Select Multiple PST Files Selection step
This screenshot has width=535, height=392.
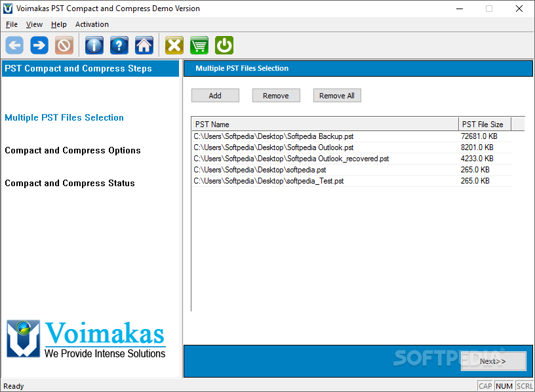pos(64,117)
